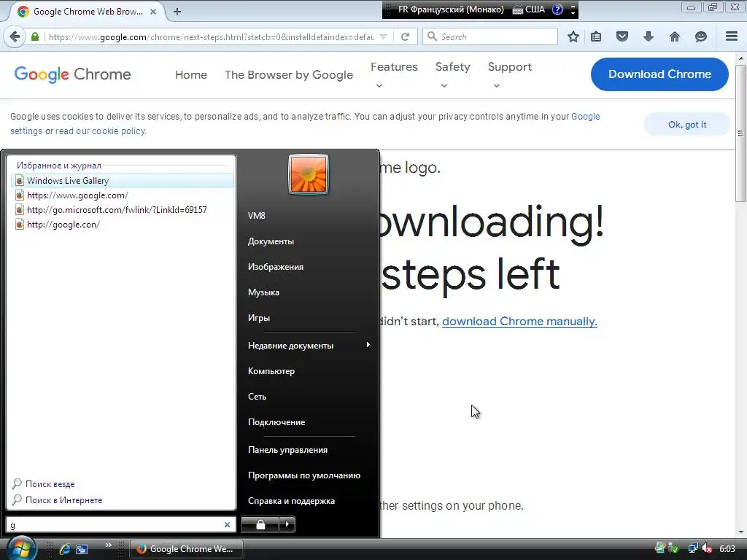Open Компьютер from the Start menu

point(271,371)
